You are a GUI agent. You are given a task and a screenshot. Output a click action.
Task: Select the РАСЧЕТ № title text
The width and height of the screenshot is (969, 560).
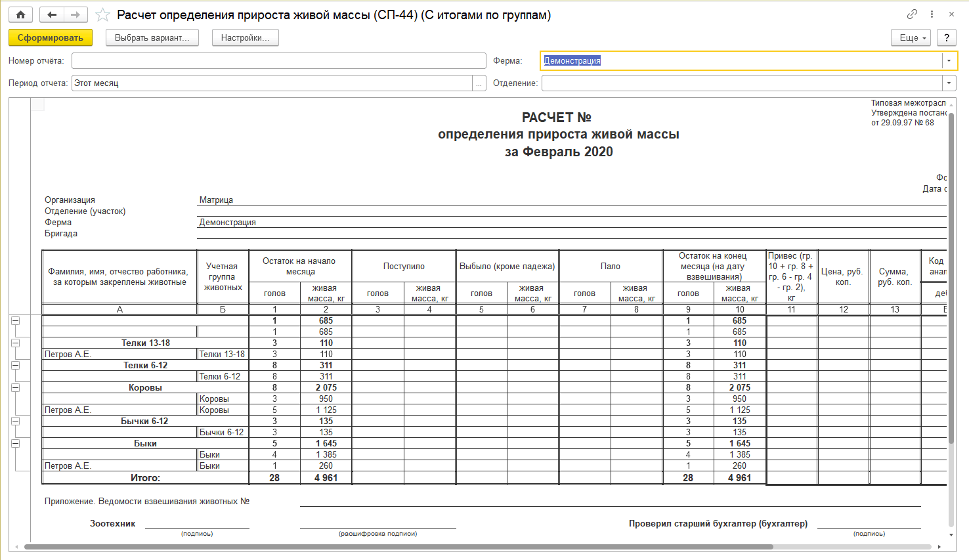557,118
